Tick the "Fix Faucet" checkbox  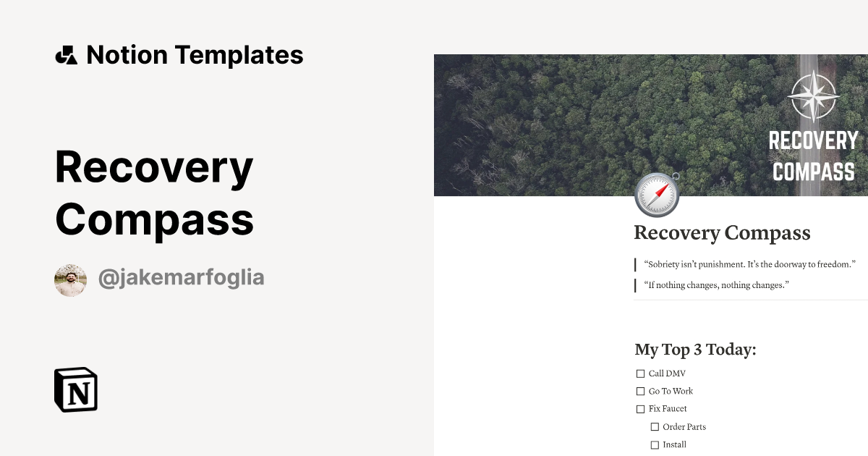[640, 408]
